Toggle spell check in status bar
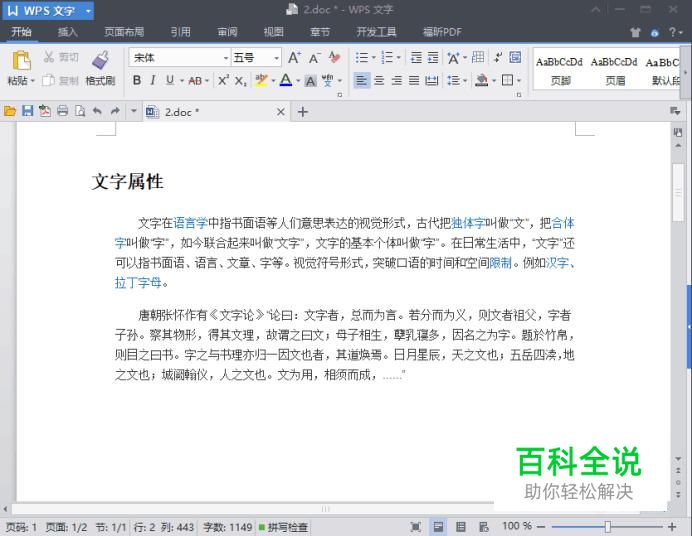The height and width of the screenshot is (536, 692). tap(283, 527)
